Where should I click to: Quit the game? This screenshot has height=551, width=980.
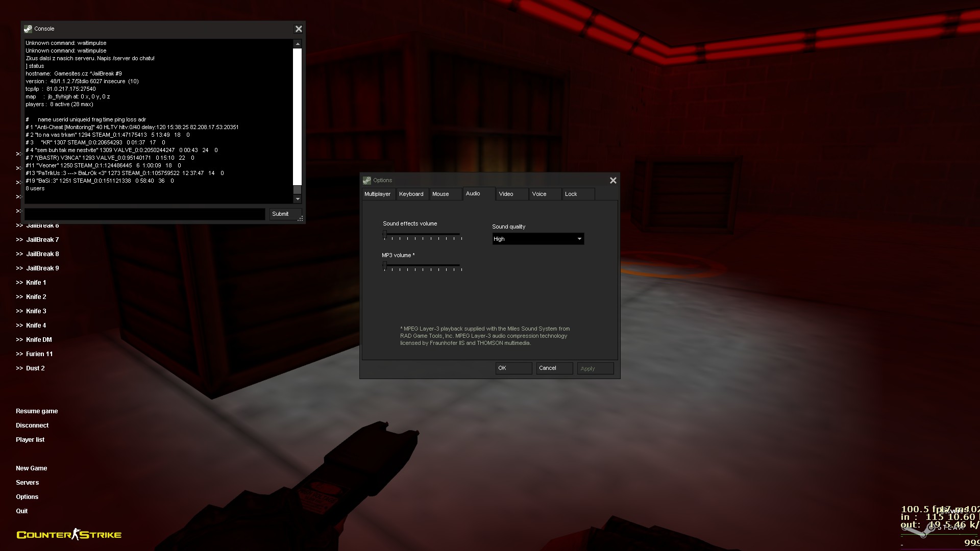[x=22, y=511]
